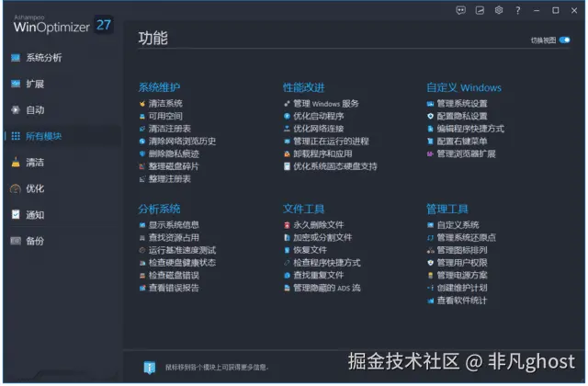Click the skin/edit icon in title bar
The image size is (588, 386).
click(x=480, y=10)
